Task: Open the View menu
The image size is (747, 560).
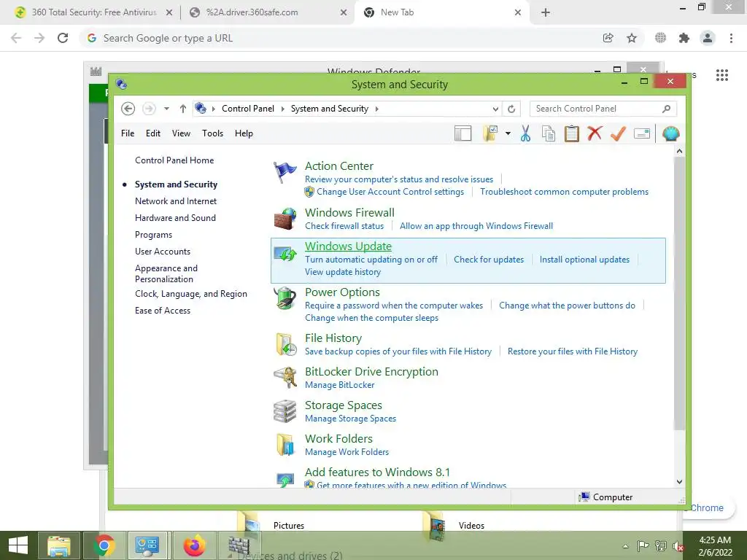Action: pos(181,133)
